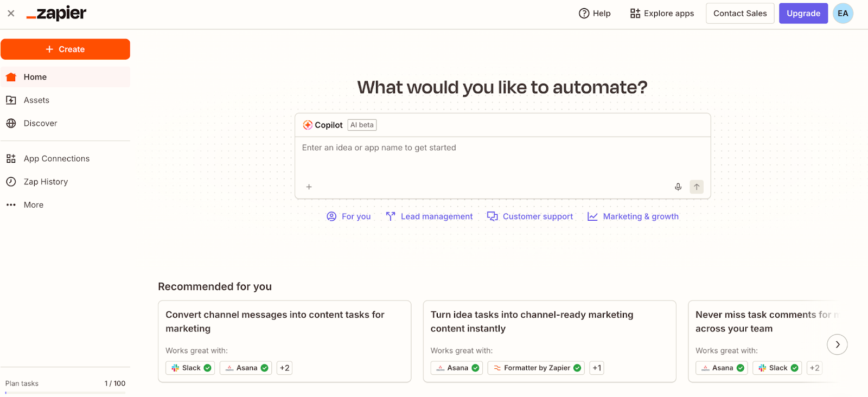The height and width of the screenshot is (397, 868).
Task: Click the Contact Sales button
Action: pos(740,14)
